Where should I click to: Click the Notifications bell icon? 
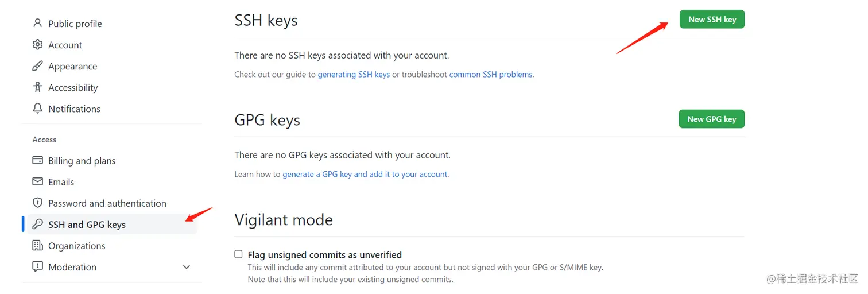(38, 109)
